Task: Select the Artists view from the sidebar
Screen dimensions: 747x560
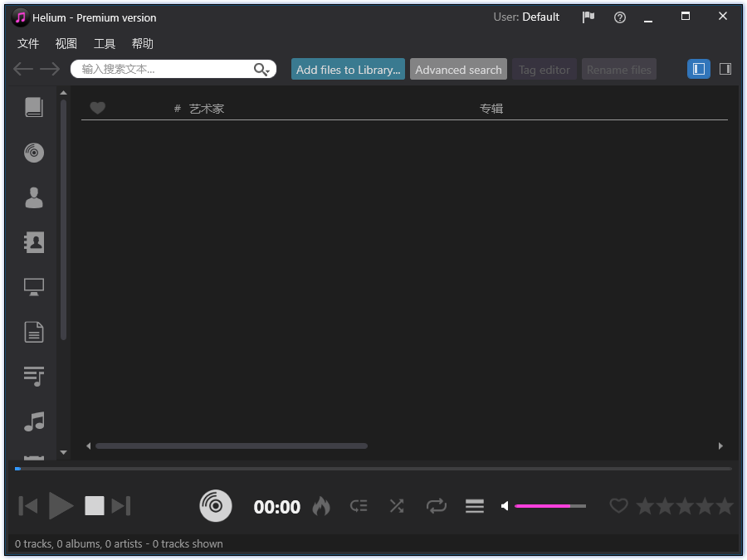Action: point(33,197)
